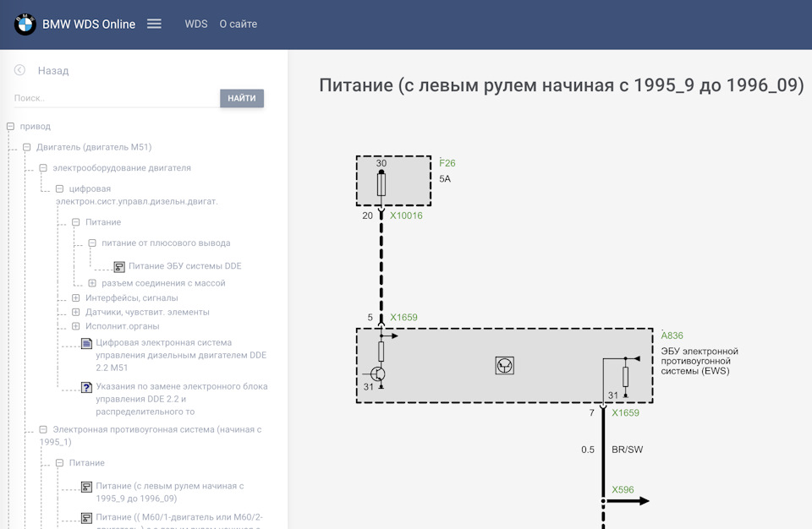Open Питание (с левым рулем начиная с 1995_9
812x529 pixels.
coord(169,493)
